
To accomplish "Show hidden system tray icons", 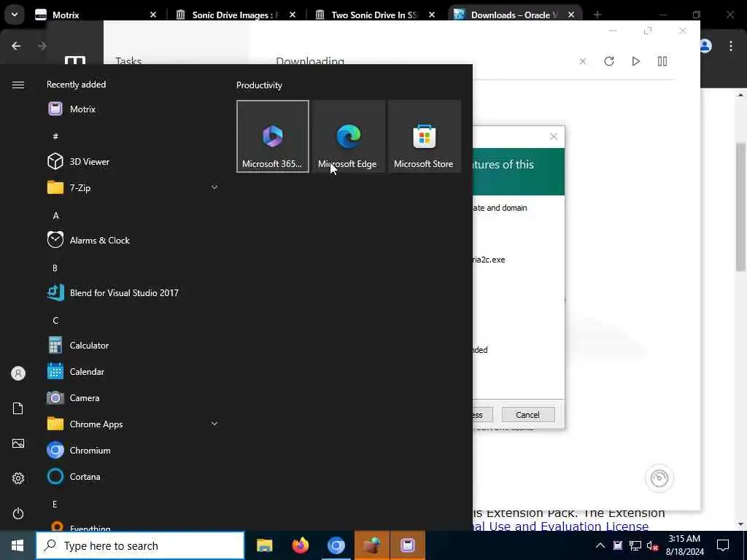I will point(600,545).
